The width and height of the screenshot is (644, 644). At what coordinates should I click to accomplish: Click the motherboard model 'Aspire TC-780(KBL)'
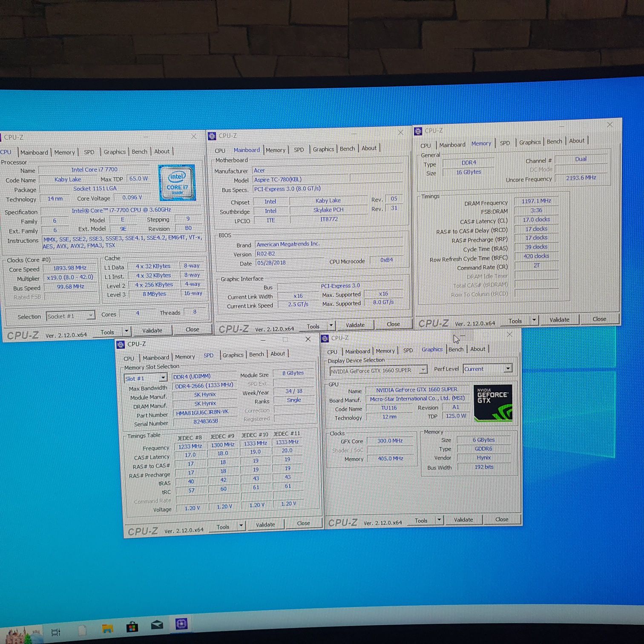click(x=301, y=179)
